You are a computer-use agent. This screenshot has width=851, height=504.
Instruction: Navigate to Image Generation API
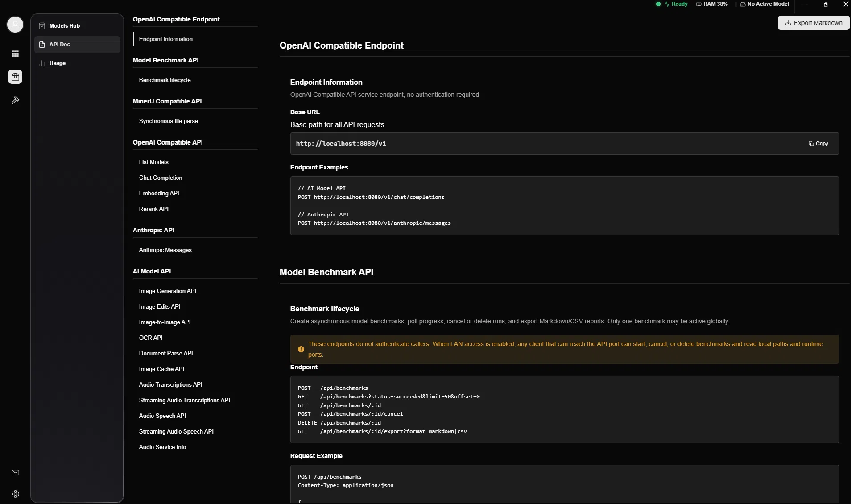pos(167,291)
